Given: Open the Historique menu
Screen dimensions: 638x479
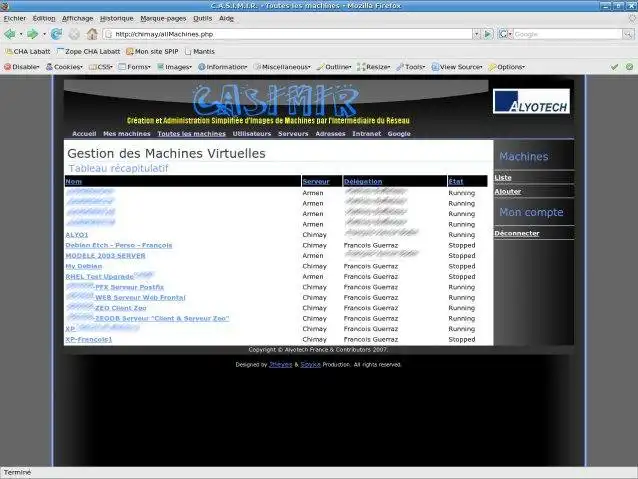Looking at the screenshot, I should click(116, 18).
